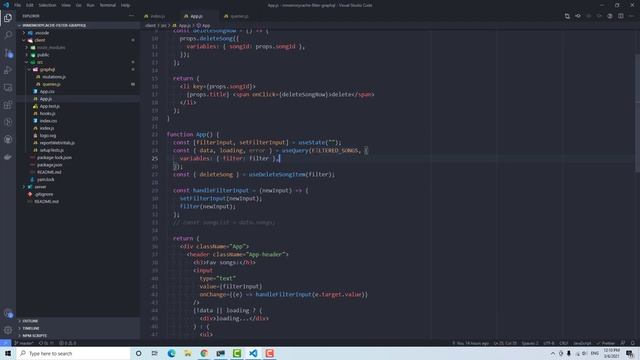Click the compare changes icon in editor toolbar
Image resolution: width=640 pixels, height=360 pixels.
point(567,16)
